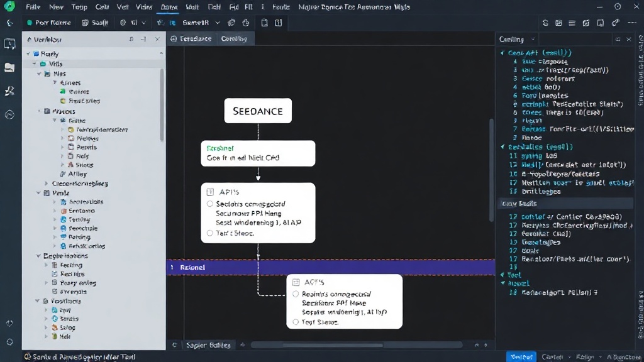
Task: Collapse the 'Eerdallee' section in code panel
Action: pyautogui.click(x=502, y=146)
